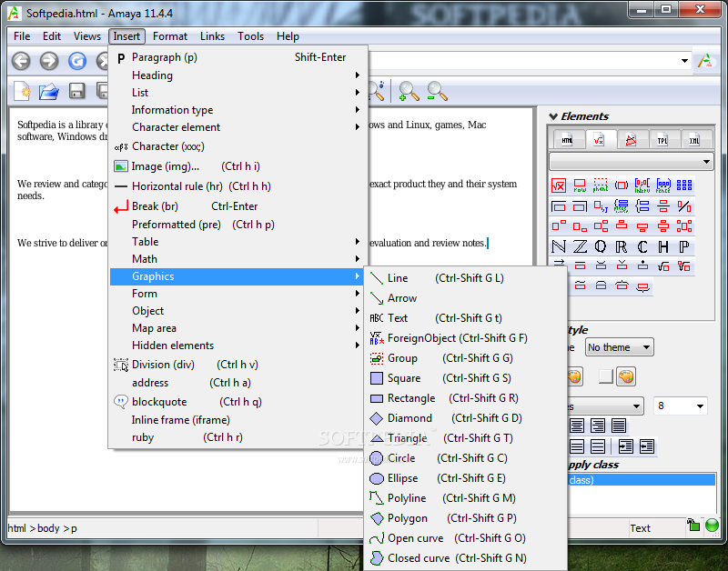Open a file with the folder icon

click(49, 91)
